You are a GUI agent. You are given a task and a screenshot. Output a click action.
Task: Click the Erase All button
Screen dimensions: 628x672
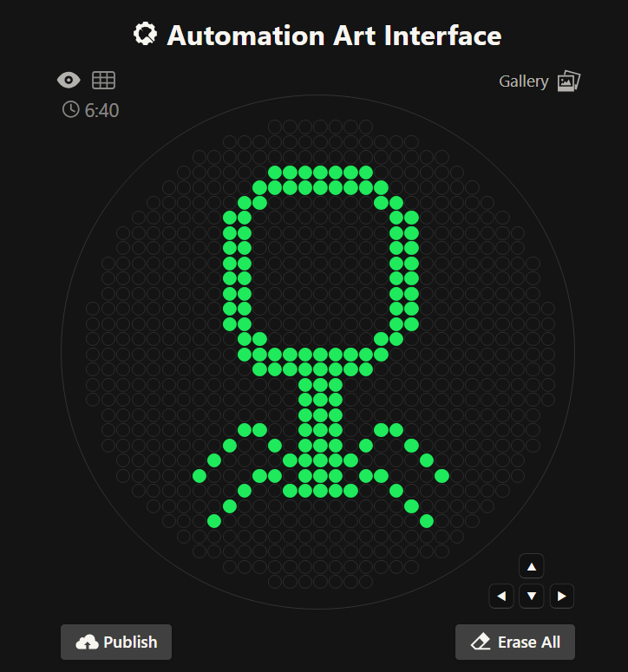tap(515, 643)
